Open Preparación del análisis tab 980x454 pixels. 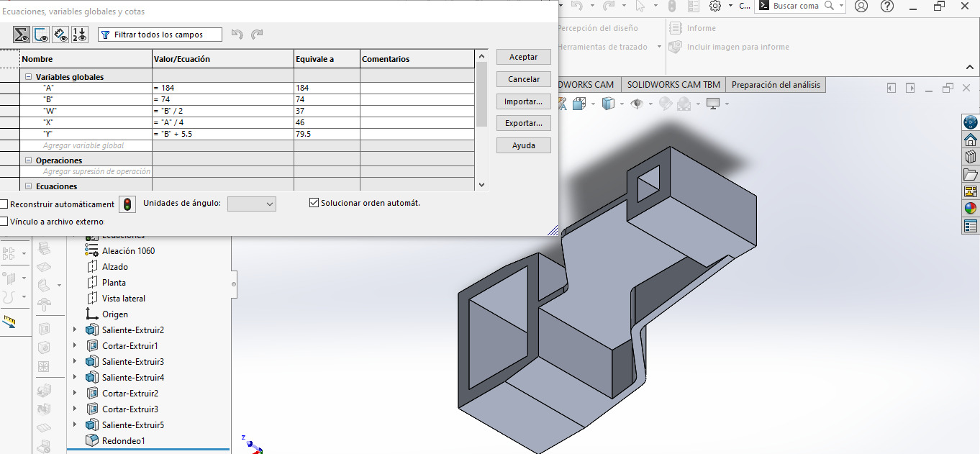coord(775,85)
